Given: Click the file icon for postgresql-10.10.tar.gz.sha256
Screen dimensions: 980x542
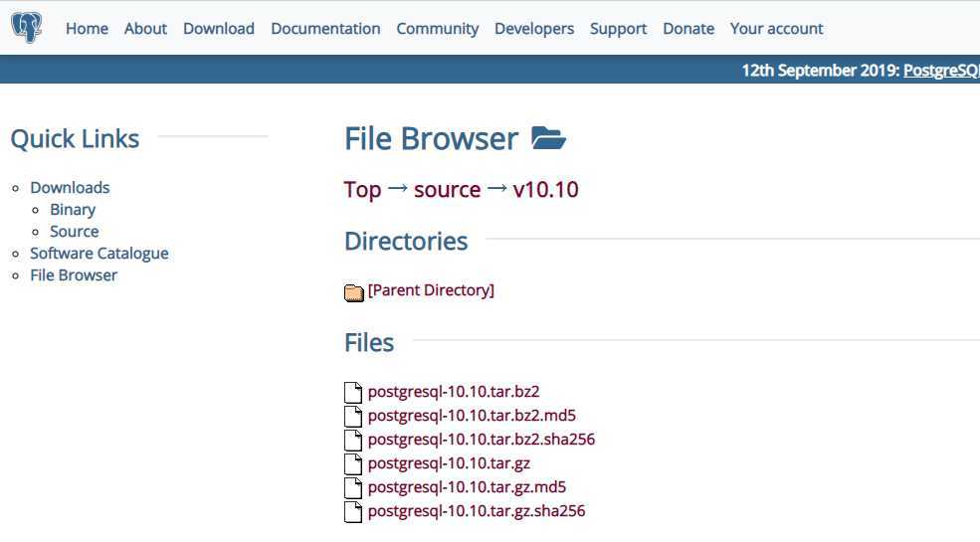Looking at the screenshot, I should point(353,511).
